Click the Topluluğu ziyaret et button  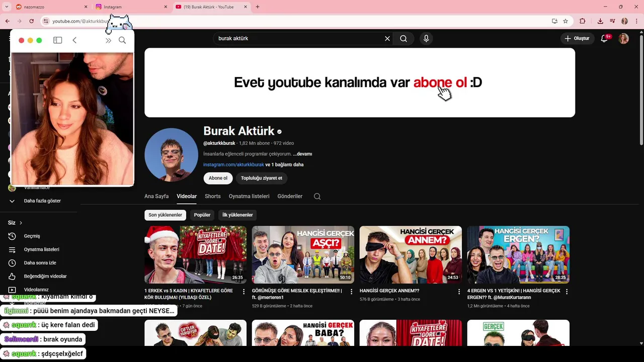point(262,178)
